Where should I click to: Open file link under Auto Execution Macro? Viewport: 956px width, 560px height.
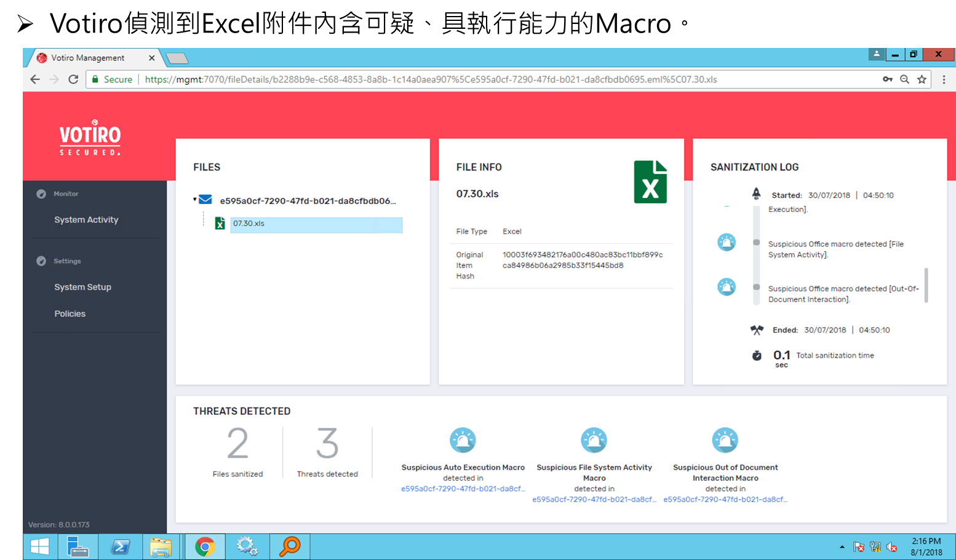(x=463, y=489)
